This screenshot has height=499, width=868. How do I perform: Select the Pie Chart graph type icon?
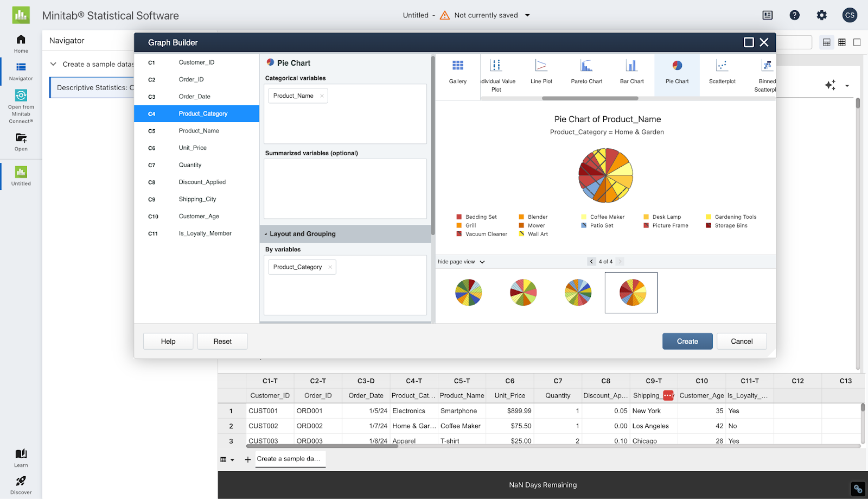tap(676, 72)
